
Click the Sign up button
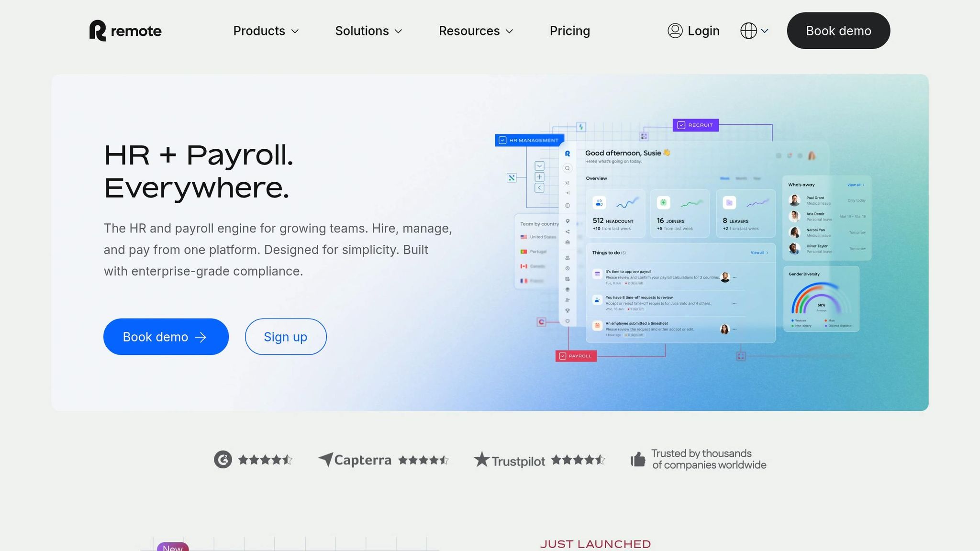[286, 337]
